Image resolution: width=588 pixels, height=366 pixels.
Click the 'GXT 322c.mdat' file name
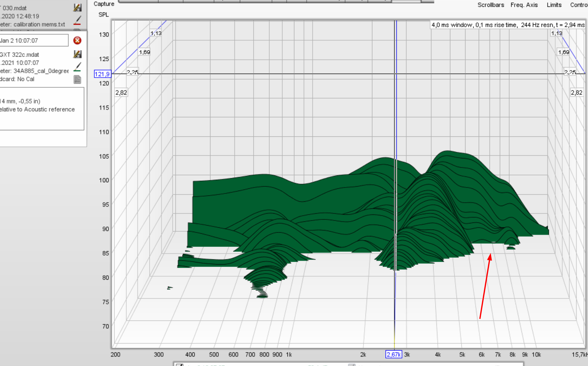pyautogui.click(x=19, y=55)
